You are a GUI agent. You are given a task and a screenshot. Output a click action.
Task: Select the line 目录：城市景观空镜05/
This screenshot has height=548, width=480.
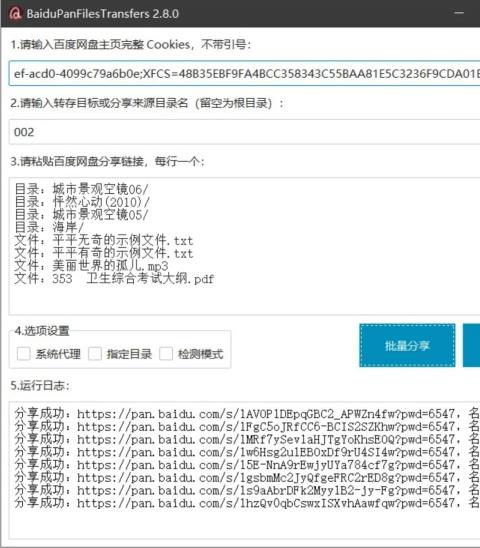click(x=81, y=215)
